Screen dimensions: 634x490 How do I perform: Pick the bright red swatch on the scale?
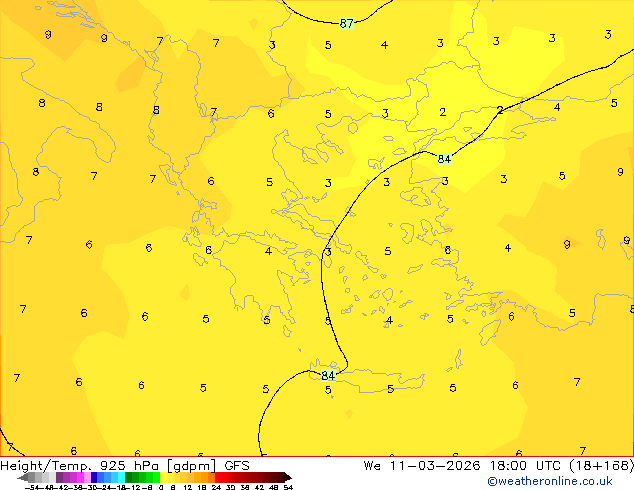[218, 477]
